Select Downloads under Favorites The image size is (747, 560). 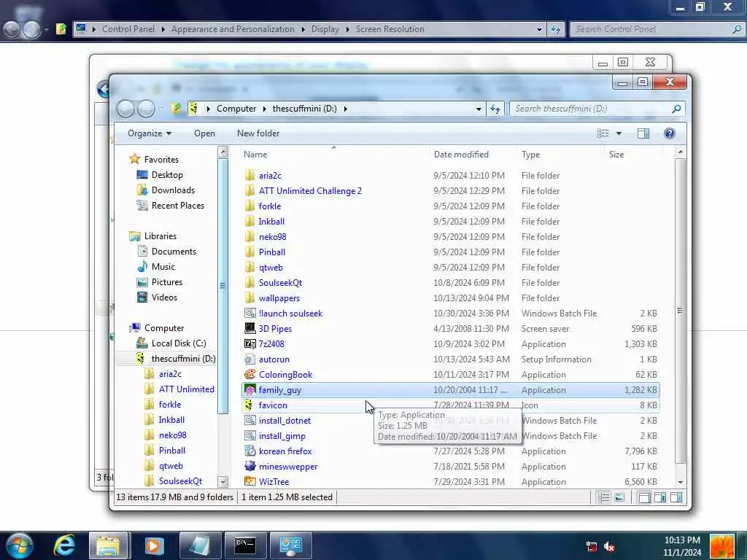click(x=173, y=190)
